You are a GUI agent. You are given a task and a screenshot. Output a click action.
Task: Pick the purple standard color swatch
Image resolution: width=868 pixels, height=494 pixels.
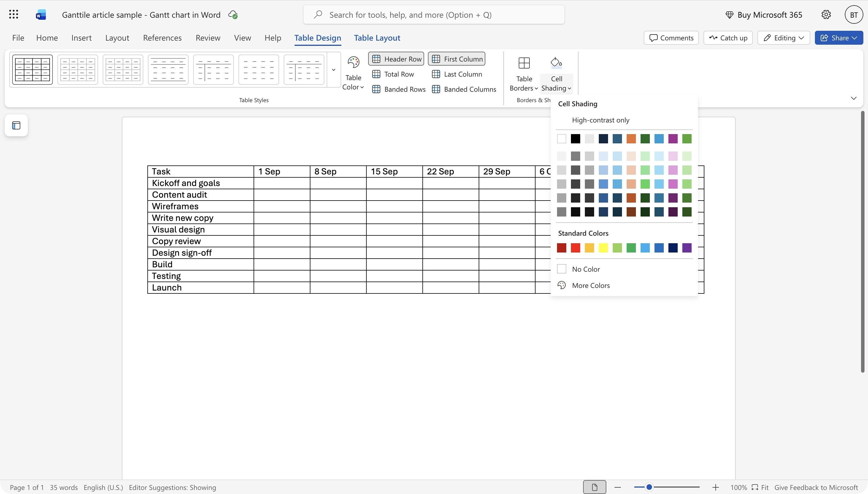pyautogui.click(x=687, y=248)
